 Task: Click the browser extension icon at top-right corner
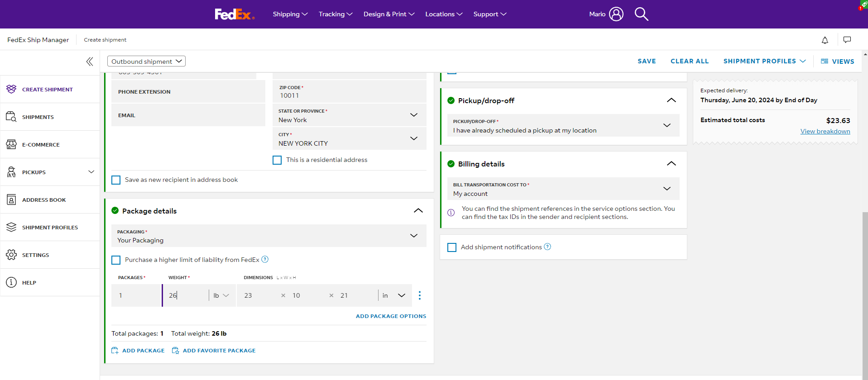[x=863, y=5]
